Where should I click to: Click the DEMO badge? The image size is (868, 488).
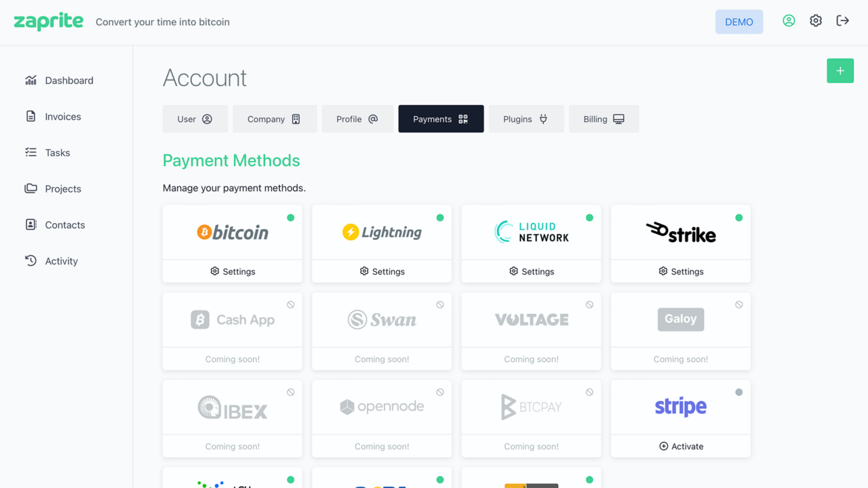point(739,22)
